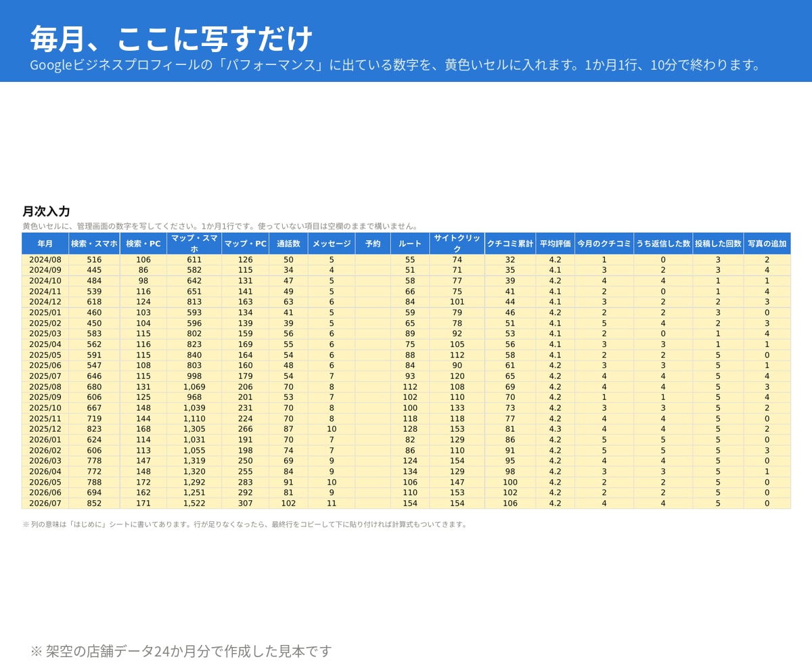Image resolution: width=812 pixels, height=670 pixels.
Task: Click the マップ・PC column header
Action: click(x=245, y=244)
